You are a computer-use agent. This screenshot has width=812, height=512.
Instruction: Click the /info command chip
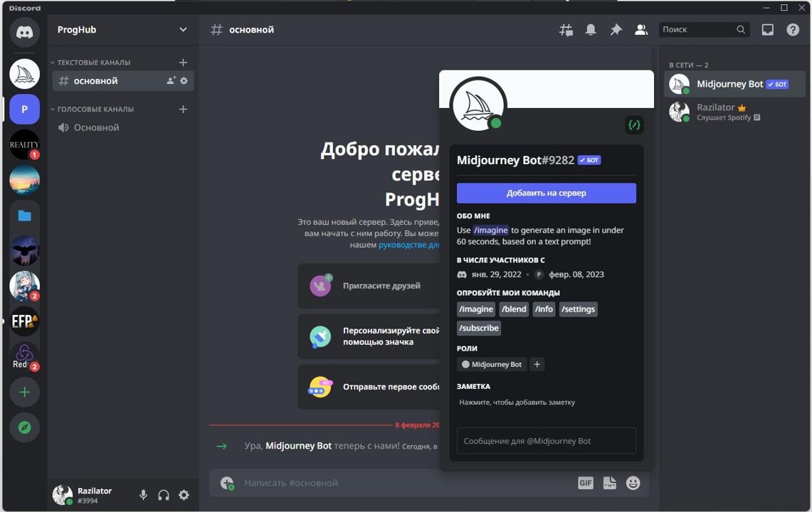pos(544,309)
